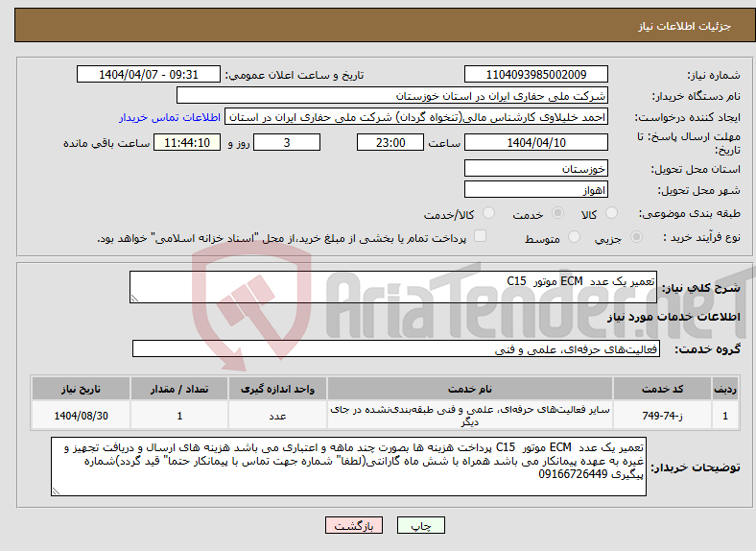The width and height of the screenshot is (756, 551).
Task: Click the شماره نیاز number field
Action: [x=535, y=74]
